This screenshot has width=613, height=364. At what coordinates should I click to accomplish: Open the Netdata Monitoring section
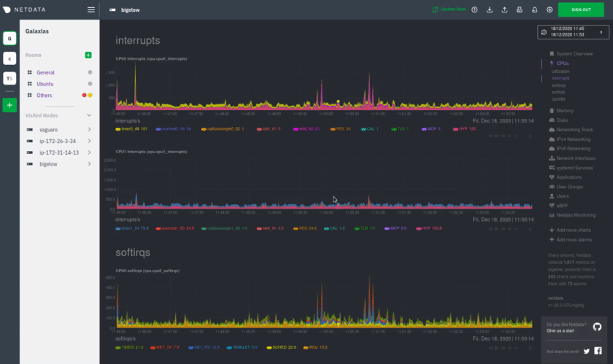coord(576,215)
